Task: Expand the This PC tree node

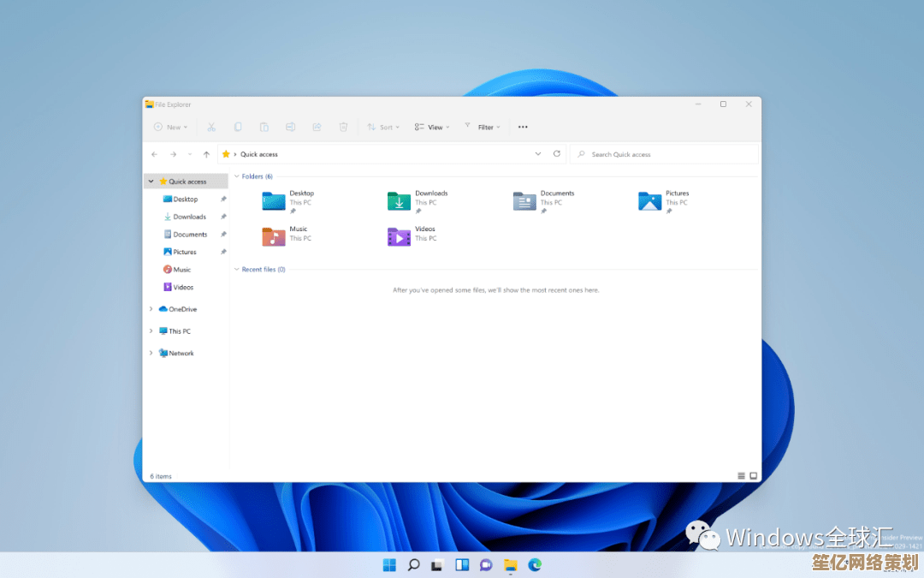Action: point(151,331)
